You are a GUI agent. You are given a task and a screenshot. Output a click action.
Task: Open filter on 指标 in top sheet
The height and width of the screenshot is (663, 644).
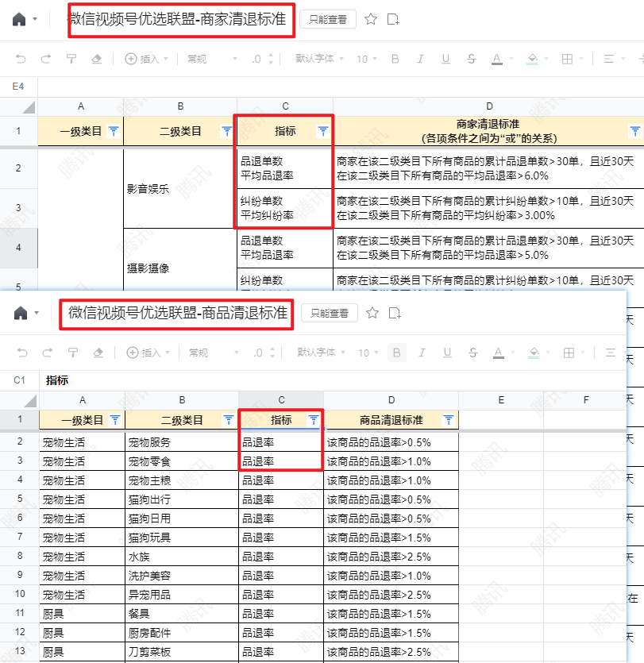(x=323, y=132)
